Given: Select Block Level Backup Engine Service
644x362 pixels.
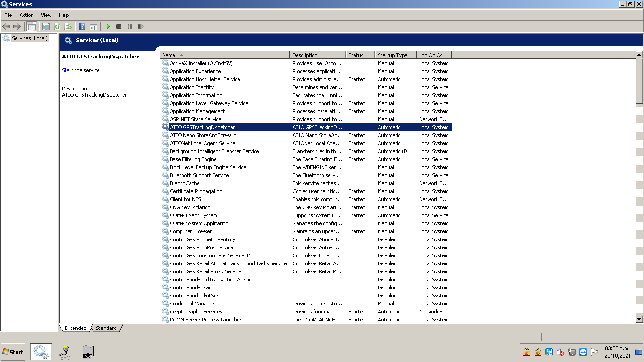Looking at the screenshot, I should (x=306, y=167).
